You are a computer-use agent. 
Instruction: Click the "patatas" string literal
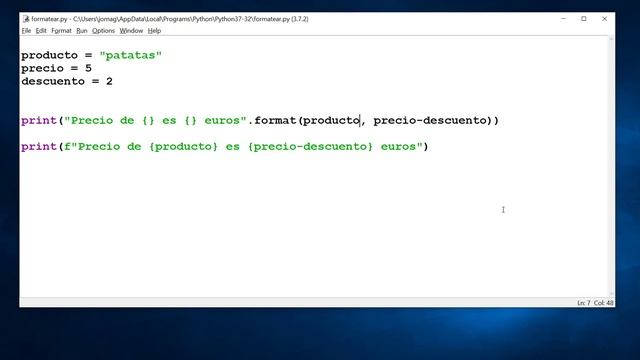(x=131, y=55)
